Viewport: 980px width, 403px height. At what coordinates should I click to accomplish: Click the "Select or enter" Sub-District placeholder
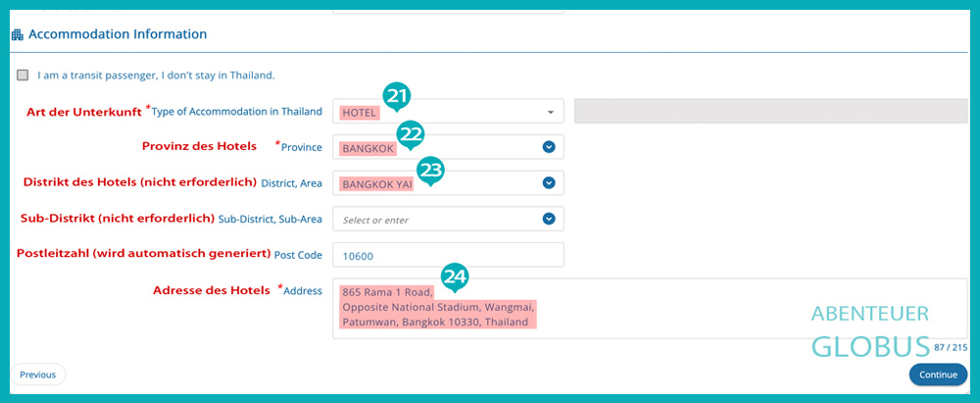coord(375,220)
